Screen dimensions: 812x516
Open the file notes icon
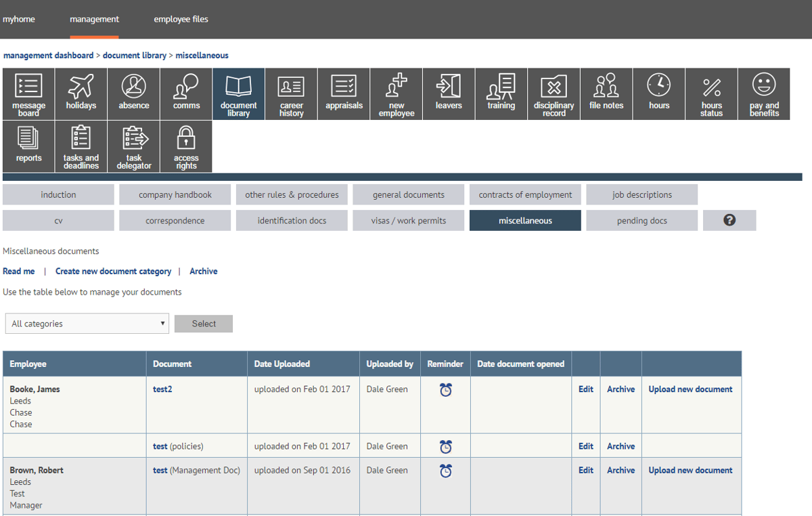tap(606, 94)
